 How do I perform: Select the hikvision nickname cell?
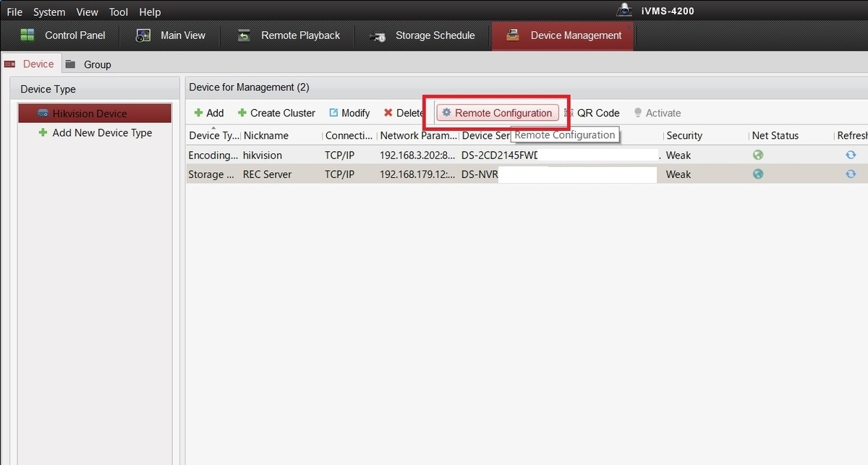pyautogui.click(x=263, y=155)
